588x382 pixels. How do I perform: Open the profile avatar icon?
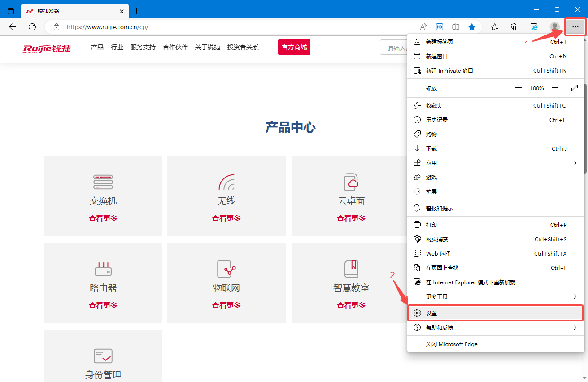(554, 27)
